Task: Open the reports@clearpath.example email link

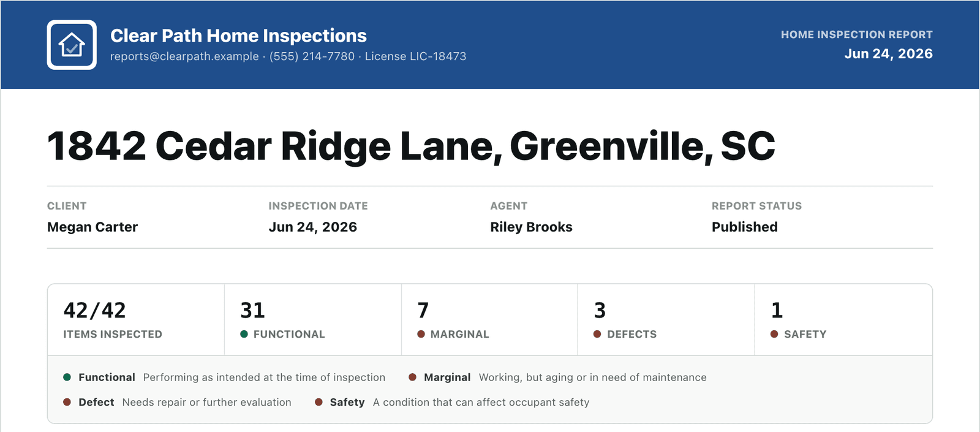Action: (x=184, y=56)
